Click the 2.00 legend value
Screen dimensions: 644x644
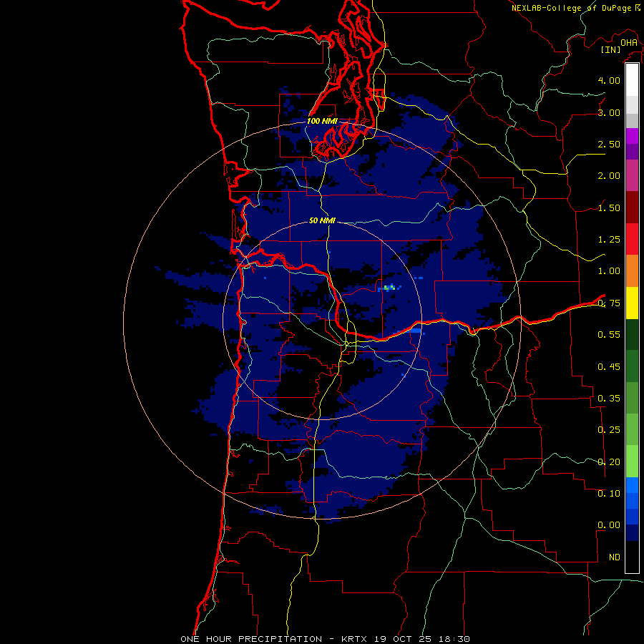609,176
